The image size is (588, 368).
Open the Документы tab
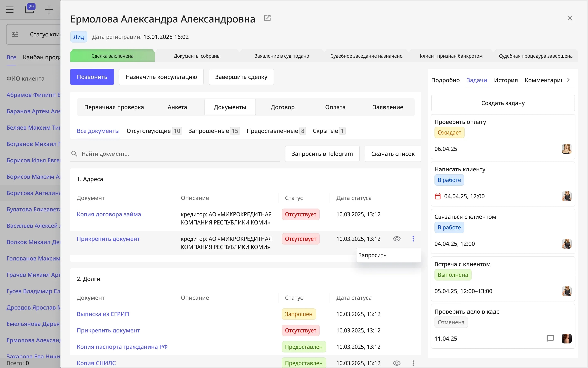pyautogui.click(x=230, y=107)
